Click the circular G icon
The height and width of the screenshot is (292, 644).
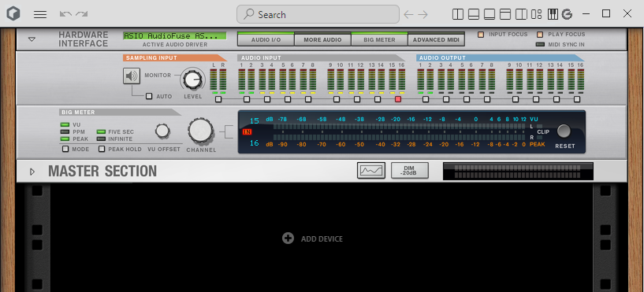(568, 14)
